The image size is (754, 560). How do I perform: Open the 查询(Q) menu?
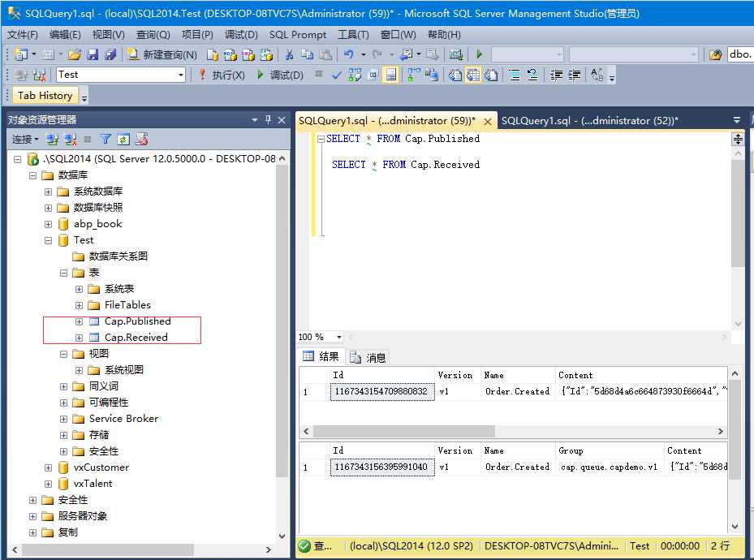click(x=153, y=35)
